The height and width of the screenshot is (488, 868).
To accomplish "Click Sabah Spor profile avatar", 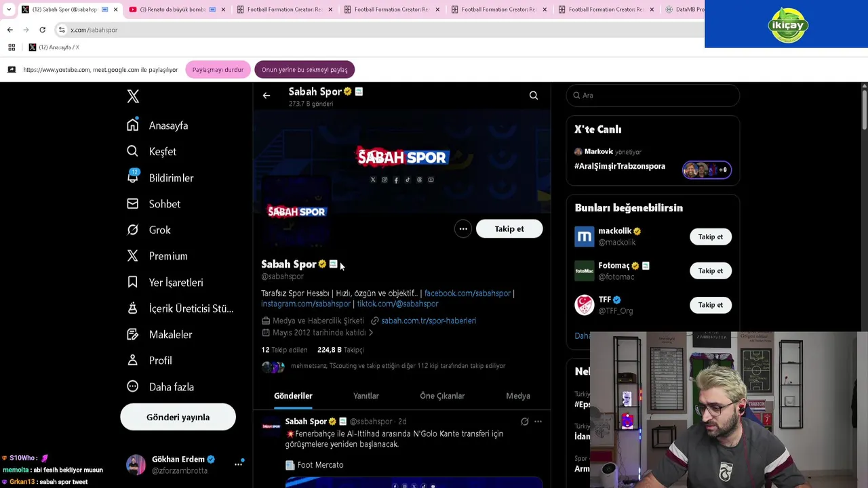I will (296, 211).
